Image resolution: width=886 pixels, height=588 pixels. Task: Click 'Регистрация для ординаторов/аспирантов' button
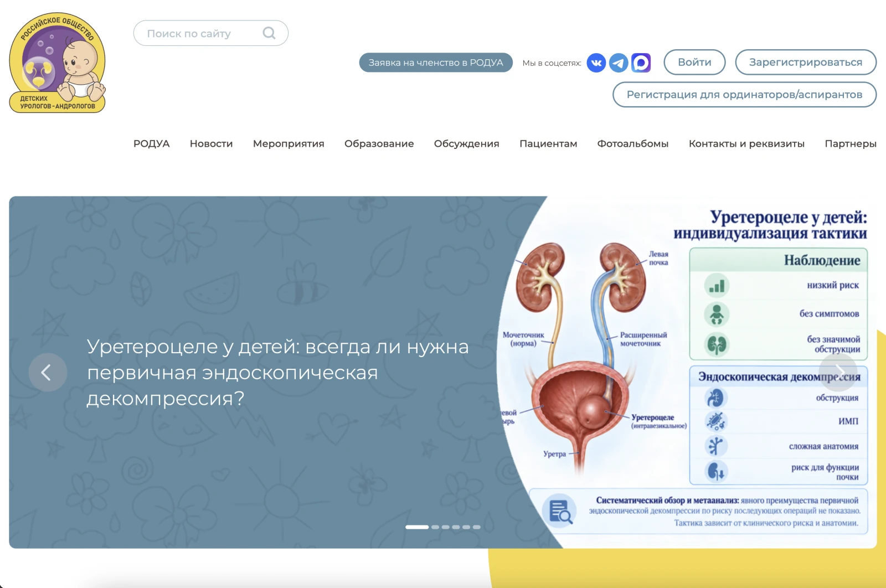coord(744,94)
